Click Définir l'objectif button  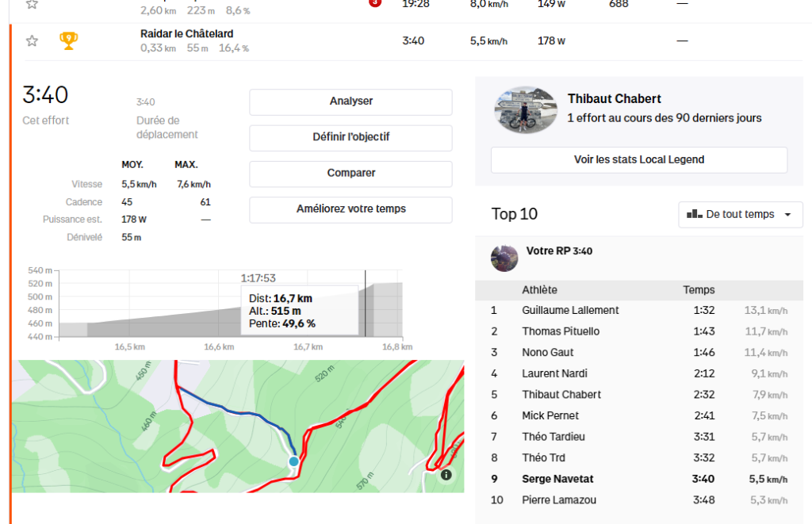coord(350,137)
